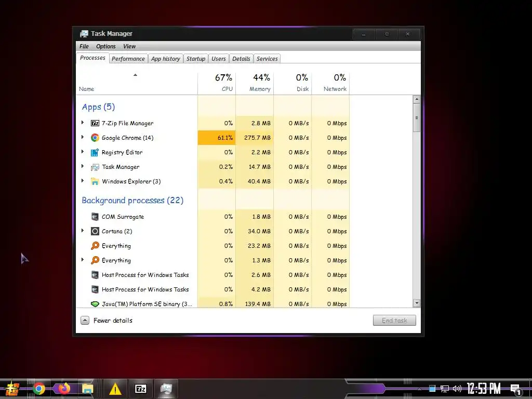Viewport: 532px width, 399px height.
Task: Show hidden tray icons chevron
Action: coord(420,389)
